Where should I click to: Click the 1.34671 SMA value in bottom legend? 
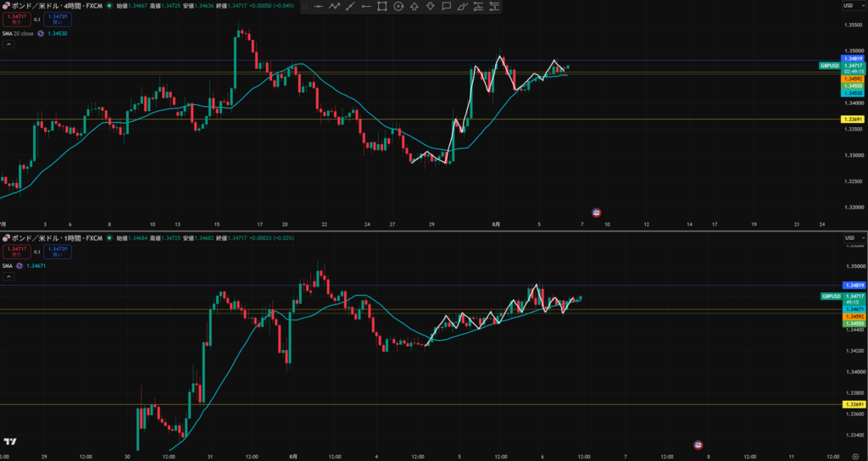(x=36, y=265)
